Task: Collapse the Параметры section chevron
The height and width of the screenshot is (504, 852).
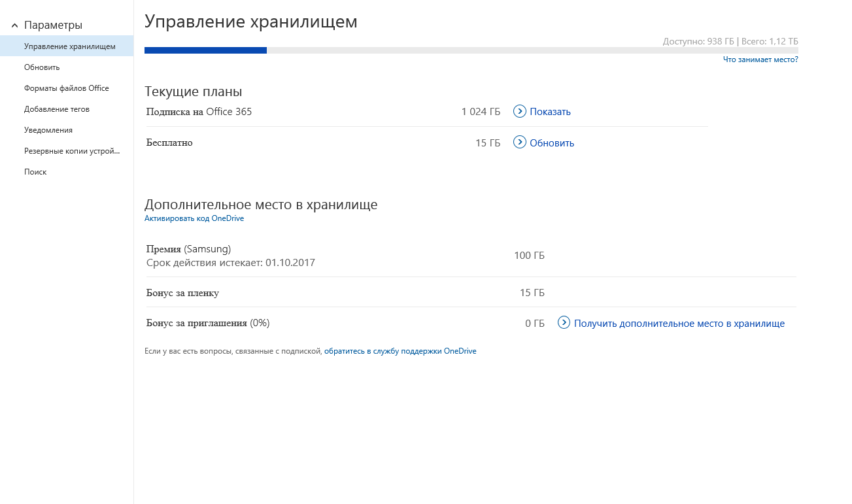Action: (x=14, y=25)
